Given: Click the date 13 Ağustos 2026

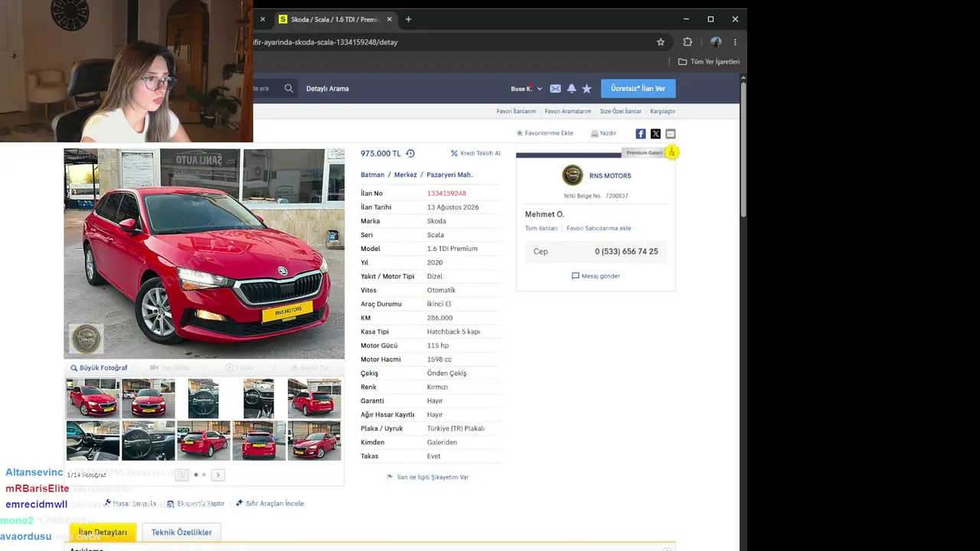Looking at the screenshot, I should [x=452, y=207].
